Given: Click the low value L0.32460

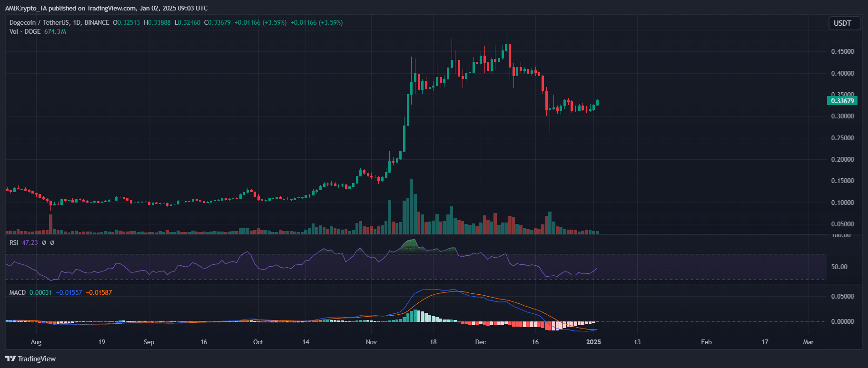Looking at the screenshot, I should click(x=187, y=22).
